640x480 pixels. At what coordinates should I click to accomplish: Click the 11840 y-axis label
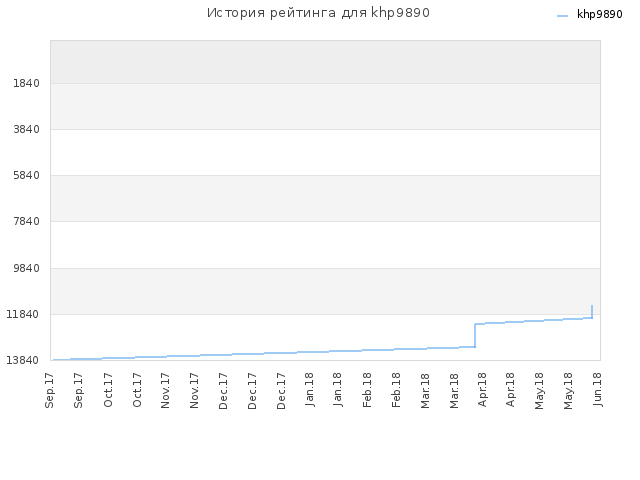[23, 314]
